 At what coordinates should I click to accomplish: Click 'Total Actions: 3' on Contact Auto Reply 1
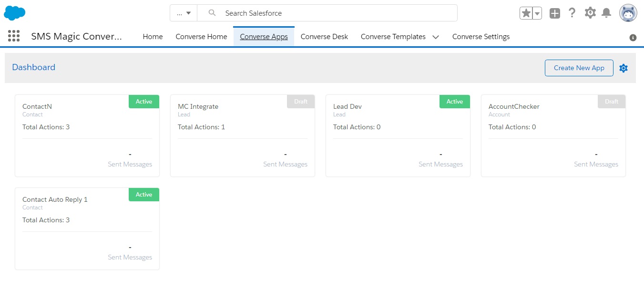[46, 220]
